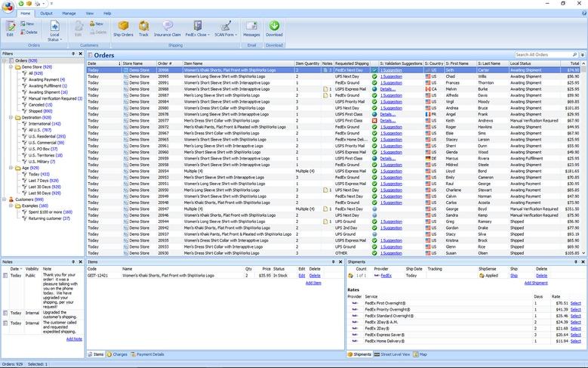Click the Add Item link
Viewport: 588px width, 368px height.
point(313,283)
